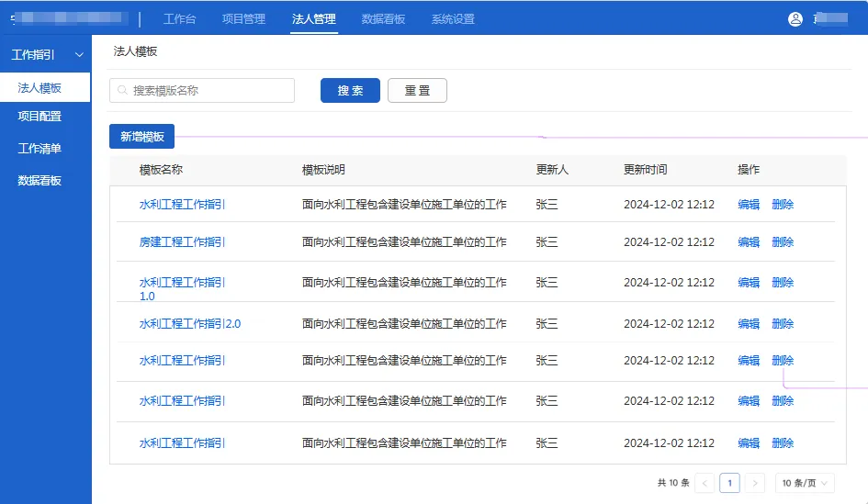Click the 新增模板 button

click(x=141, y=137)
